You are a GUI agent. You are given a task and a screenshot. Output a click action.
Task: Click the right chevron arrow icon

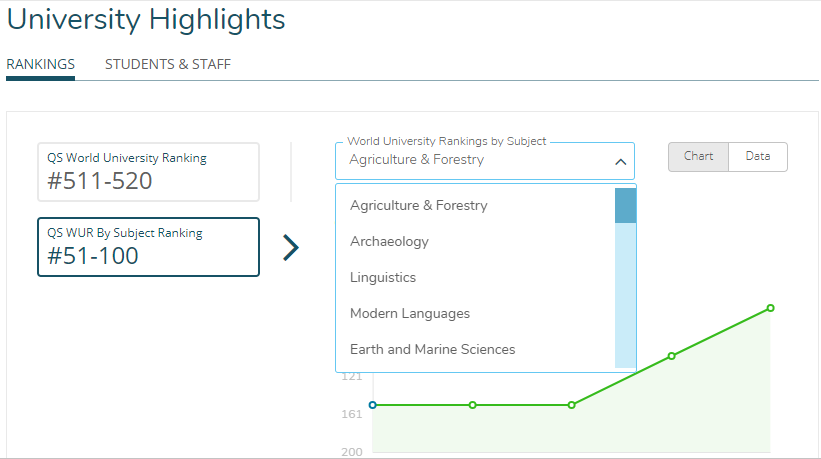tap(291, 248)
